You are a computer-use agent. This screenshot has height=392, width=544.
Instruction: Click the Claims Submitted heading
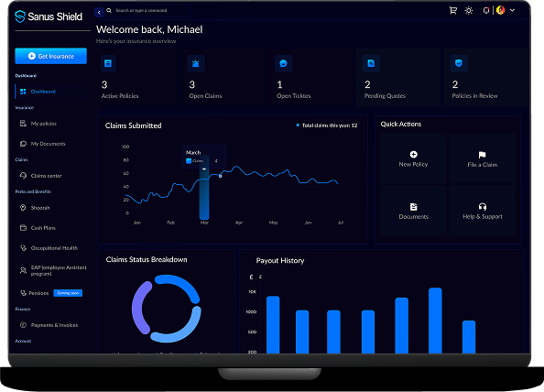tap(133, 125)
